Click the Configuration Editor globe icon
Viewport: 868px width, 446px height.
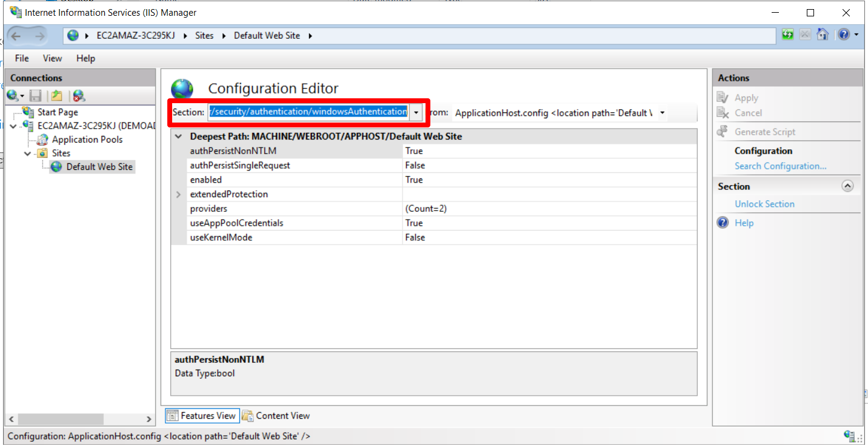click(182, 89)
